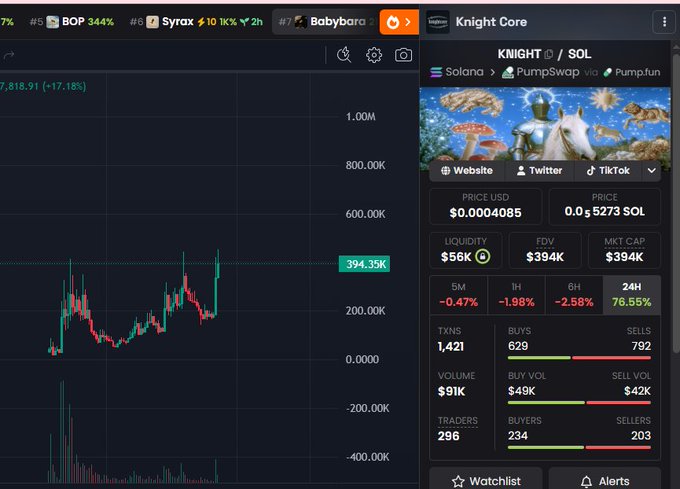Click the Babybara token icon
This screenshot has height=489, width=680.
point(301,22)
